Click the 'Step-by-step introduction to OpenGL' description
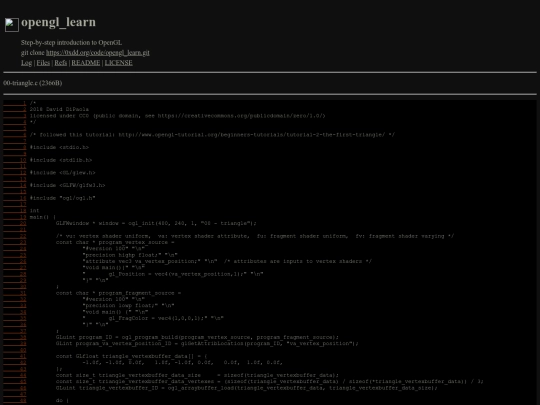 coord(71,43)
